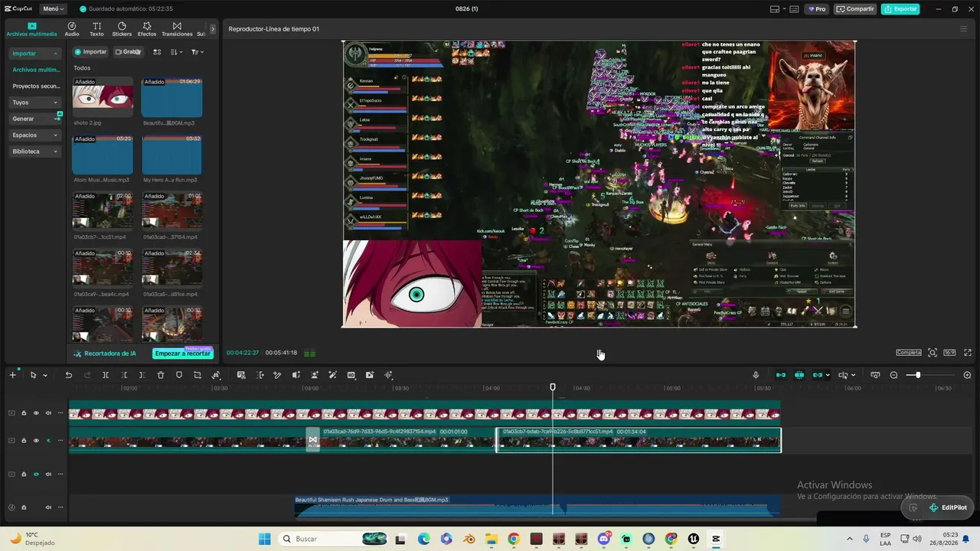Open Microsoft Edge from the taskbar

tap(424, 539)
